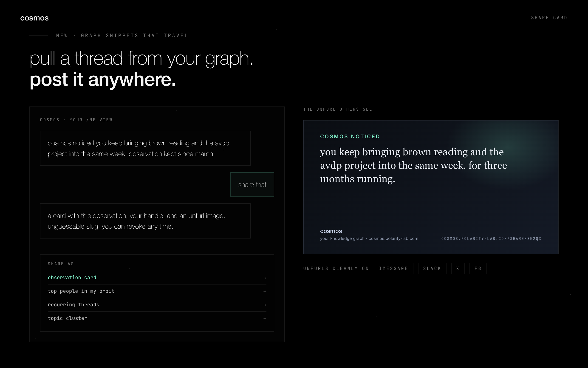Choose 'recurring threads' share option

(x=157, y=305)
